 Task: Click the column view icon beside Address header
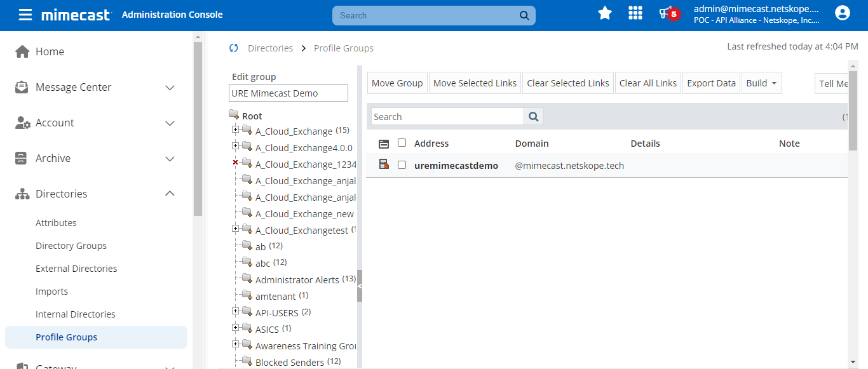point(384,144)
